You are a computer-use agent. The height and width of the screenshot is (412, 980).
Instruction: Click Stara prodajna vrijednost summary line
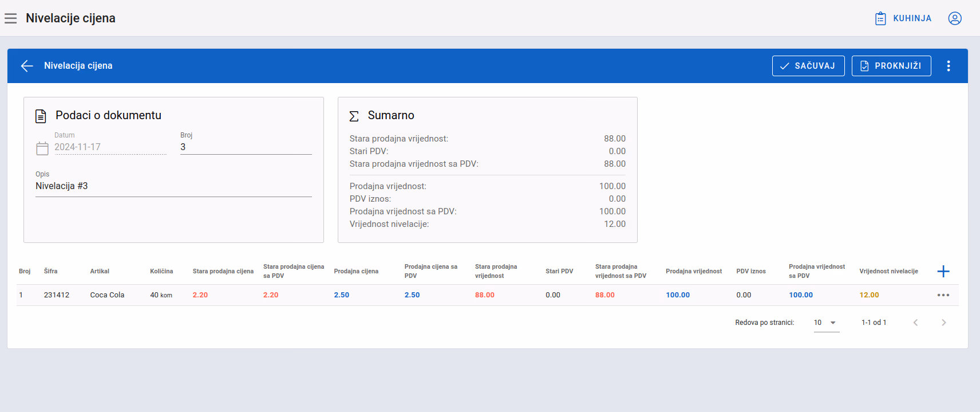pos(488,139)
